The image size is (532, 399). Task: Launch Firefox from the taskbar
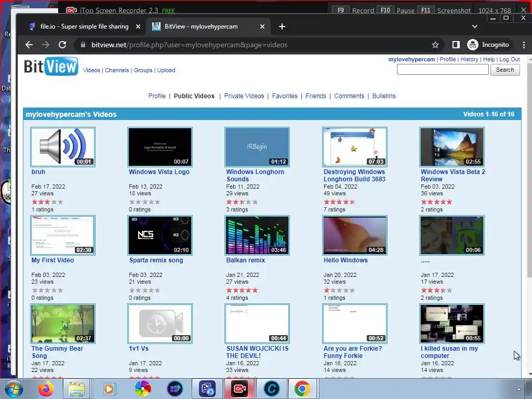[x=46, y=389]
